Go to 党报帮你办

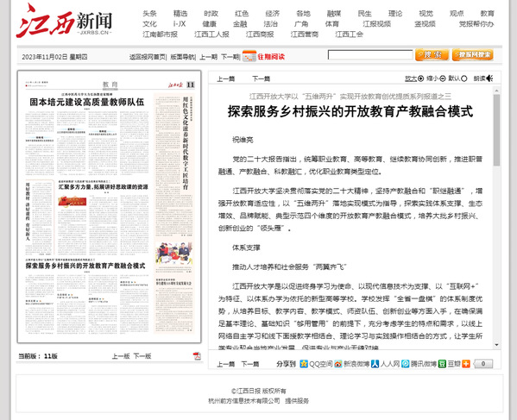tap(476, 24)
